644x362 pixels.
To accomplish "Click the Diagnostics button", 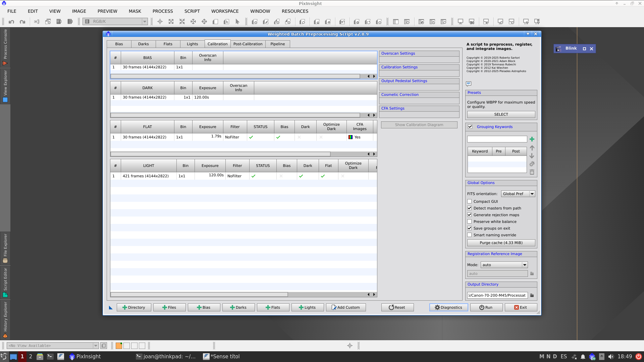I will (448, 307).
